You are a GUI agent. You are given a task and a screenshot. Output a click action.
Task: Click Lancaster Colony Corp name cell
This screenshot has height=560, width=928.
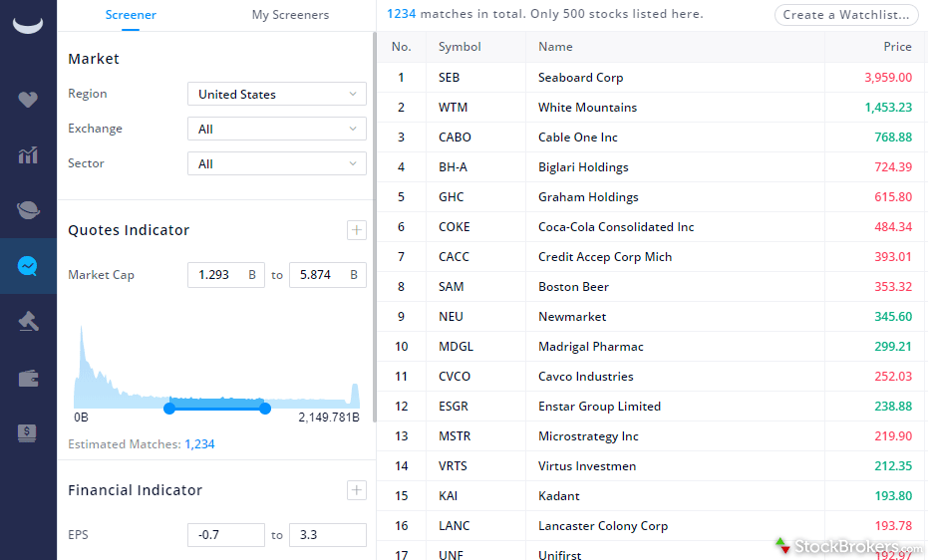602,526
